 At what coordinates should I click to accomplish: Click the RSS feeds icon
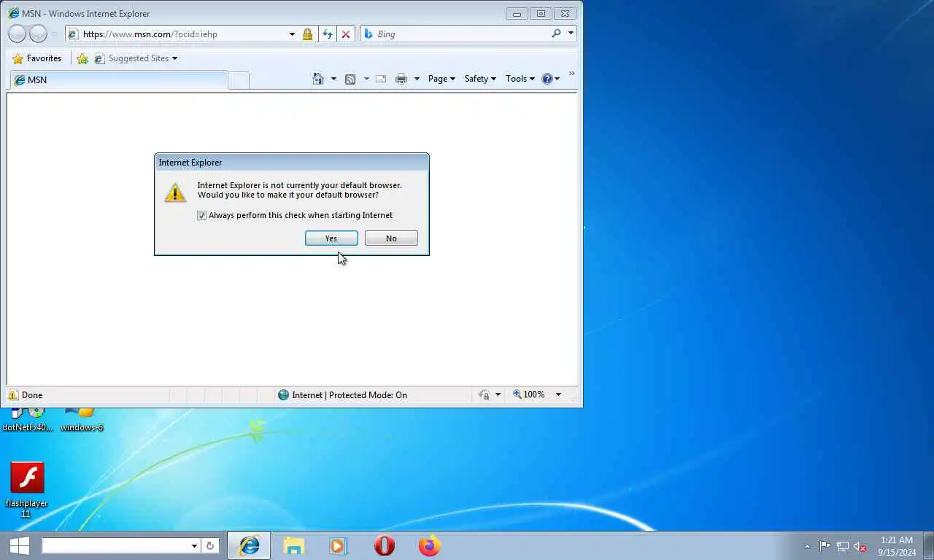pos(350,79)
